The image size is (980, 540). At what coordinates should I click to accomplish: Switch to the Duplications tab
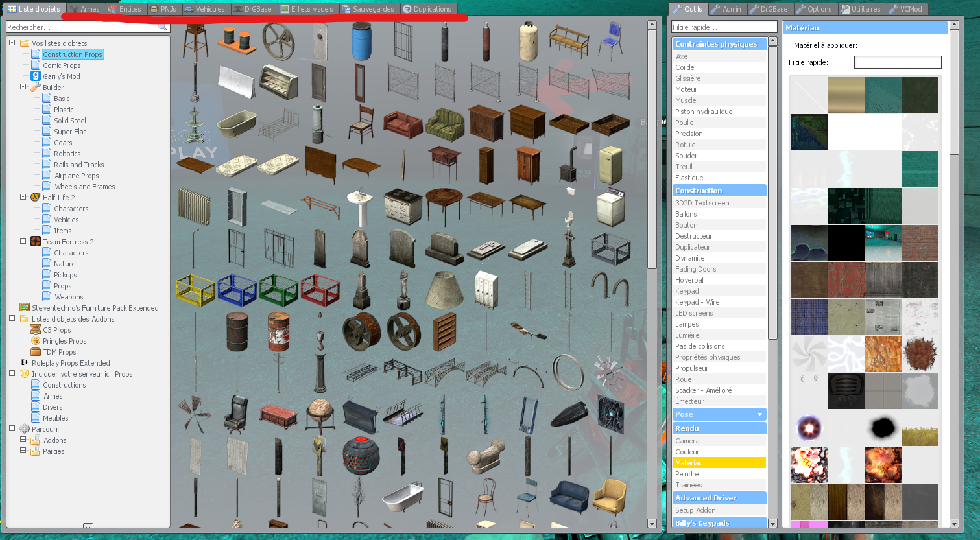click(427, 9)
